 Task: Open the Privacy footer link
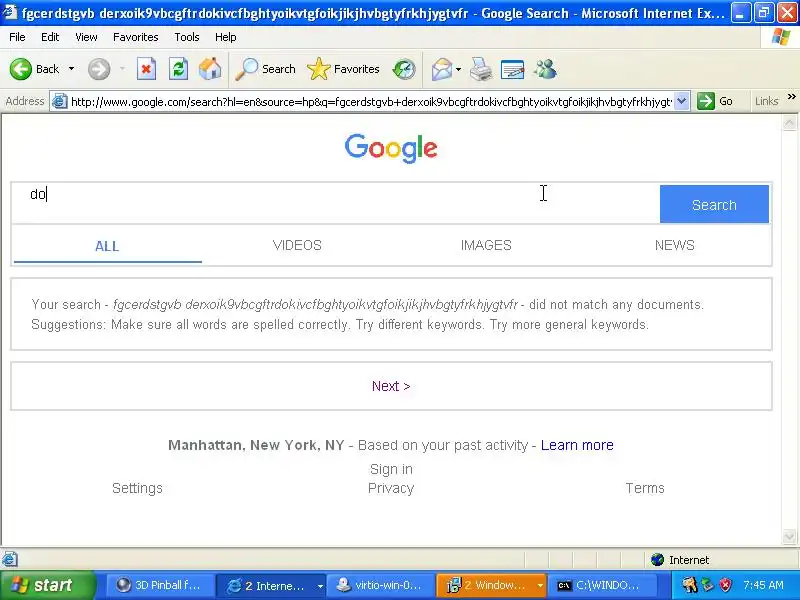(391, 488)
